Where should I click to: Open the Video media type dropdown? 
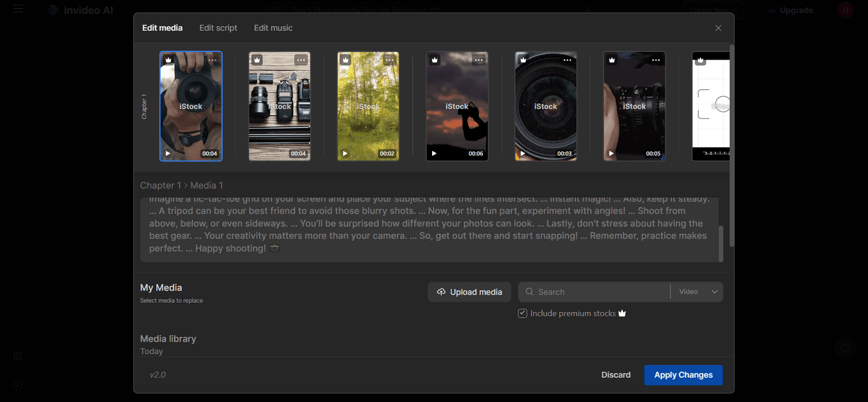pyautogui.click(x=697, y=292)
